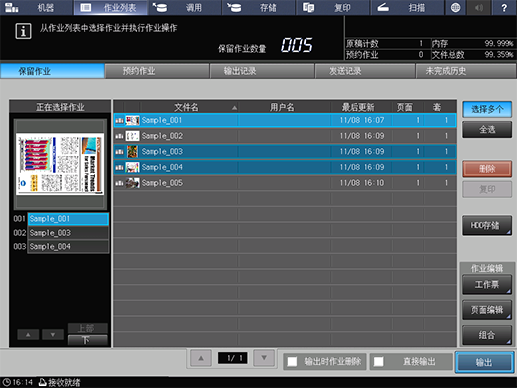Click the 接收就绪 status indicator

pos(60,382)
